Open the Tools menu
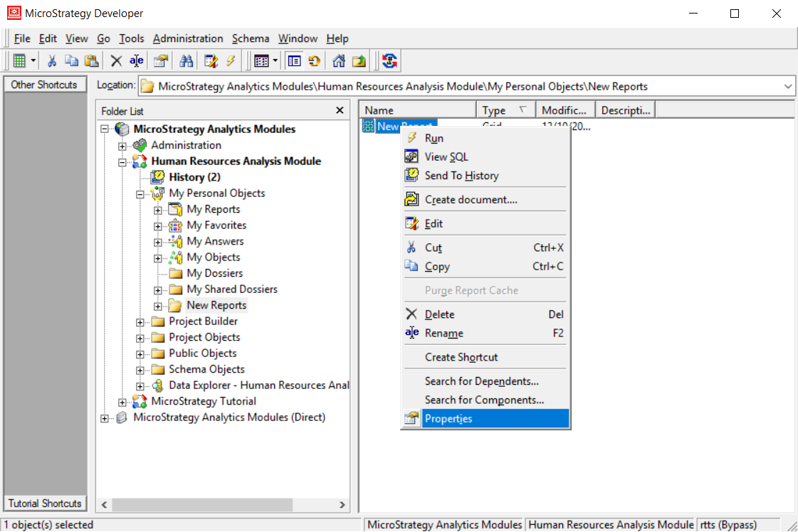 pos(131,38)
